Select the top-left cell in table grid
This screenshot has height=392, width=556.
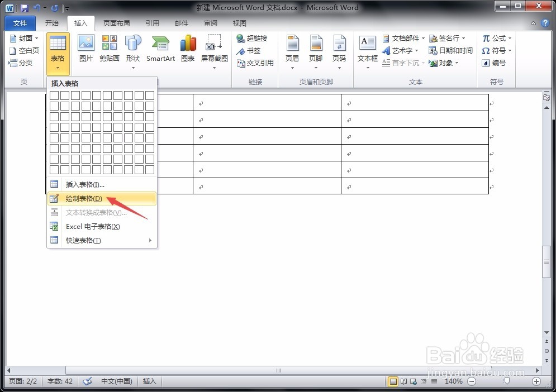point(54,95)
